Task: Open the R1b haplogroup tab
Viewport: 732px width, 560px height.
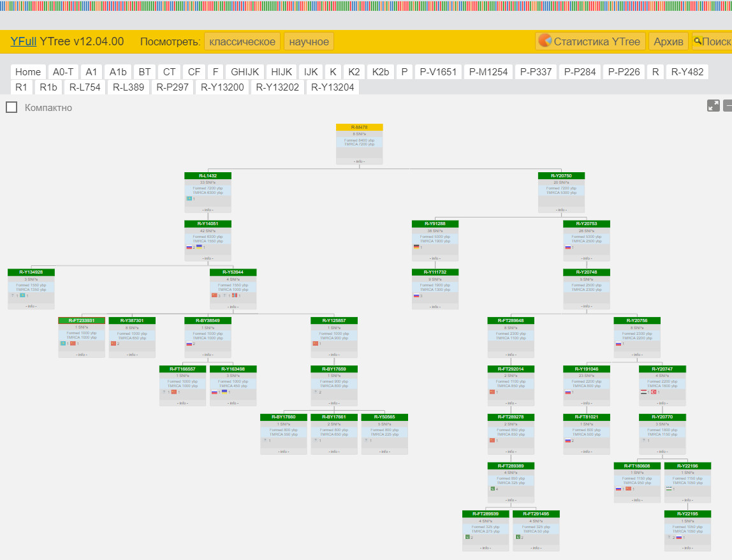Action: [48, 87]
